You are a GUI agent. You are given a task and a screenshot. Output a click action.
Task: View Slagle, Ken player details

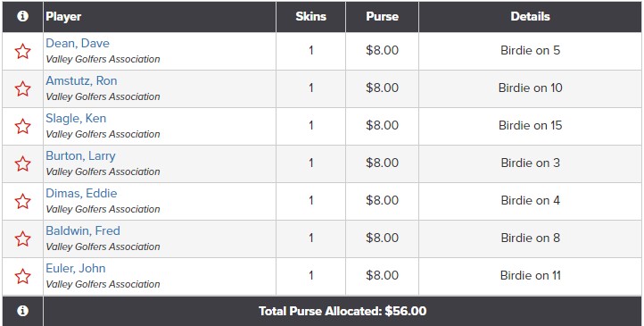(x=76, y=118)
